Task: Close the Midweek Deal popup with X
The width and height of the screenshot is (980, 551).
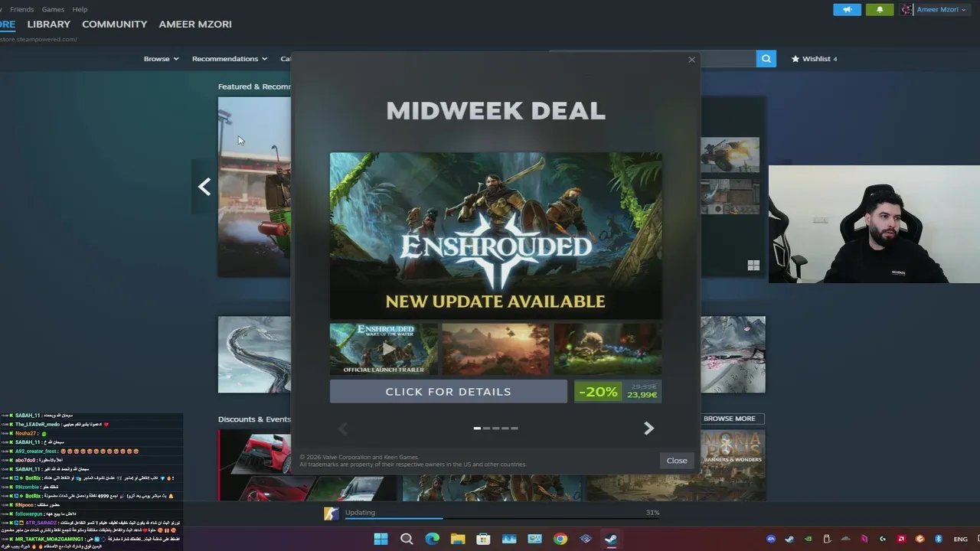Action: (691, 60)
